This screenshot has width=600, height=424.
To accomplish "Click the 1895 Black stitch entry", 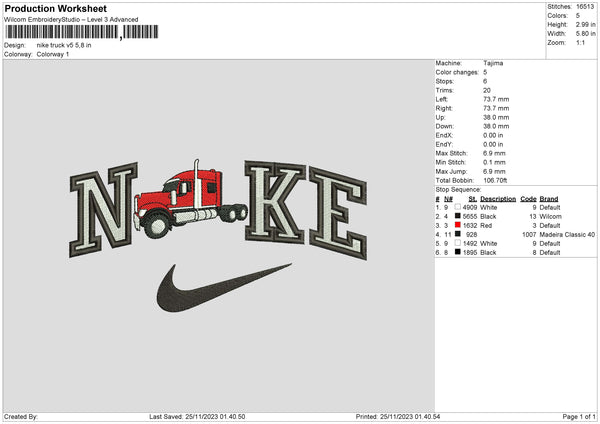I will coord(479,253).
